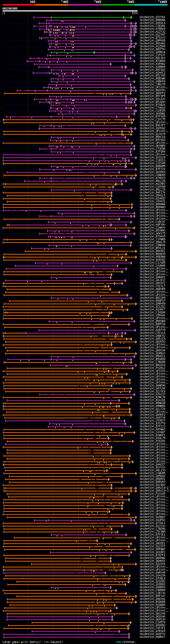Viewport: 170px width, 644px height.
Task: Select the UniRef100_Q6ND96 label
Action: tap(152, 386)
